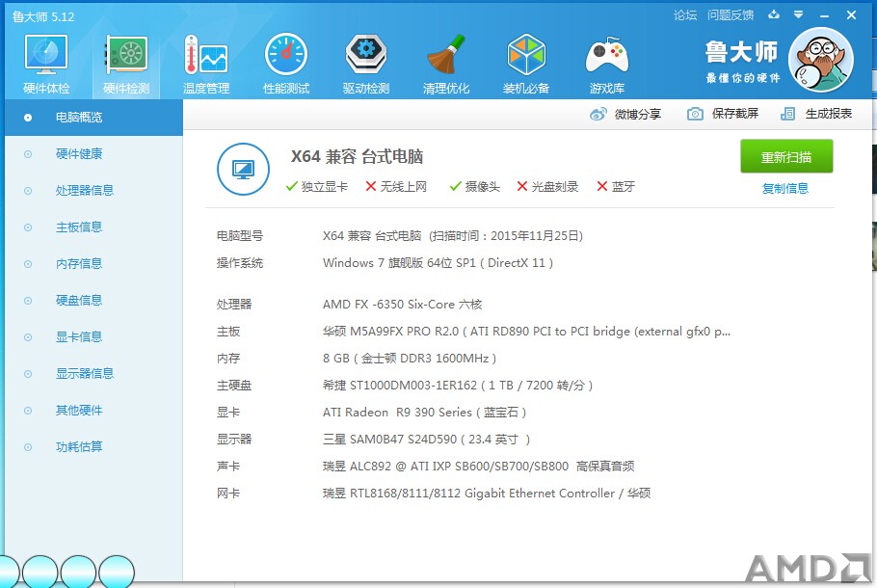Click the ATI Radeon R9 390 Series value

(424, 413)
